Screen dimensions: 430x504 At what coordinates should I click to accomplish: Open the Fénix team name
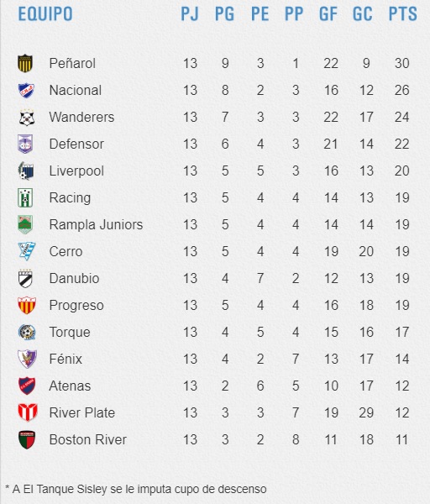coord(66,359)
